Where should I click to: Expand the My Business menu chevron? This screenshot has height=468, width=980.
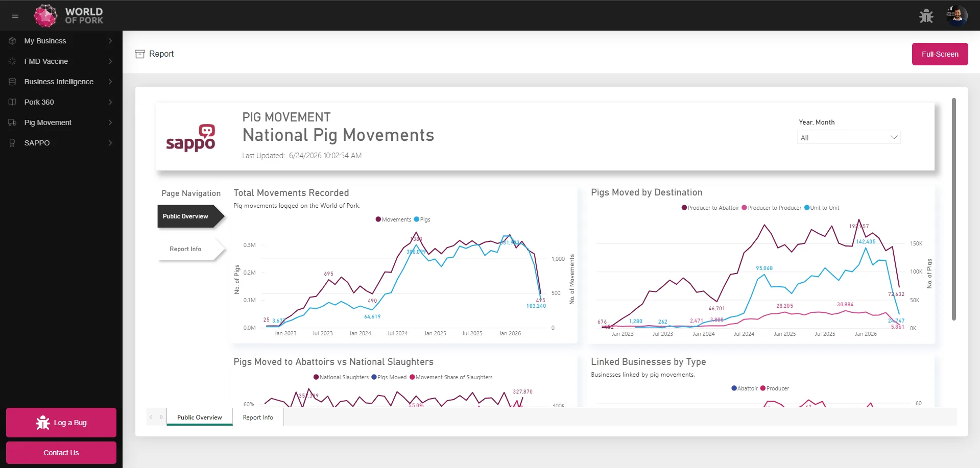pos(110,41)
